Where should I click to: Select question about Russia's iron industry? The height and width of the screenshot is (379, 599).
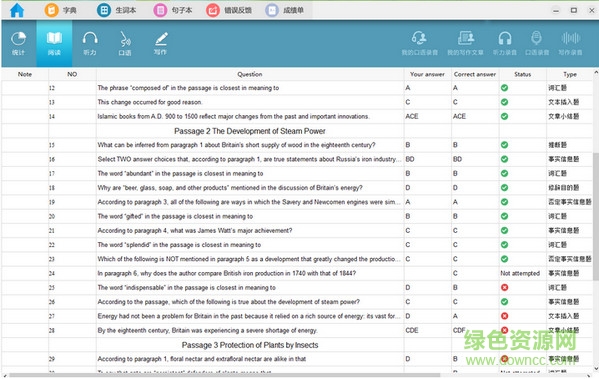(297, 159)
